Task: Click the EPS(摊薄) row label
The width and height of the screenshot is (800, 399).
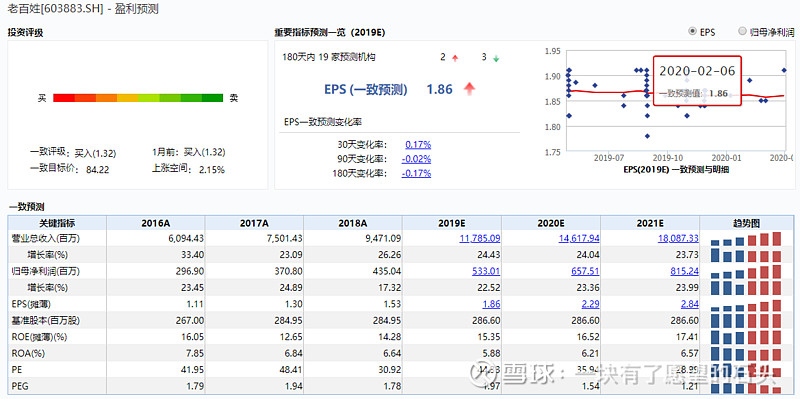Action: point(32,304)
